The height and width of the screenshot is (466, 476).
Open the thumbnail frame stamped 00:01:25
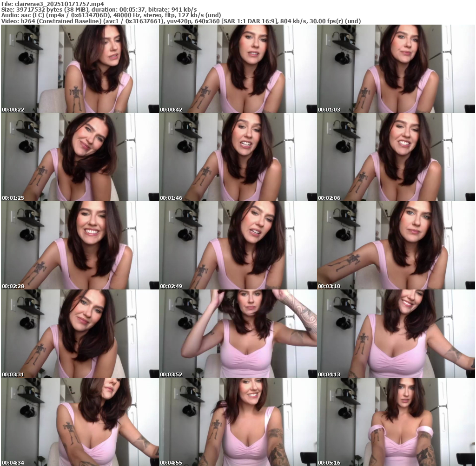pos(80,157)
